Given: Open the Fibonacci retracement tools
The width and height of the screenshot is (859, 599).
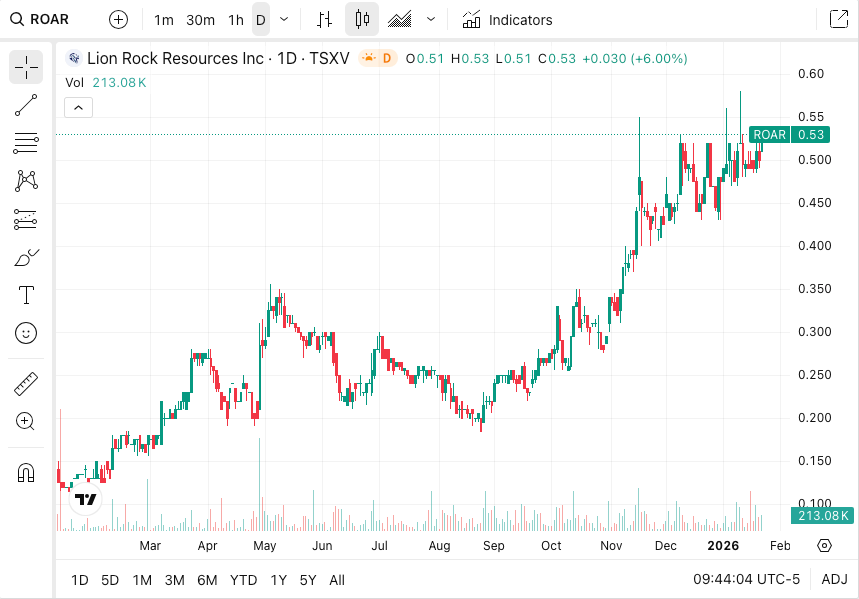Looking at the screenshot, I should [x=26, y=143].
